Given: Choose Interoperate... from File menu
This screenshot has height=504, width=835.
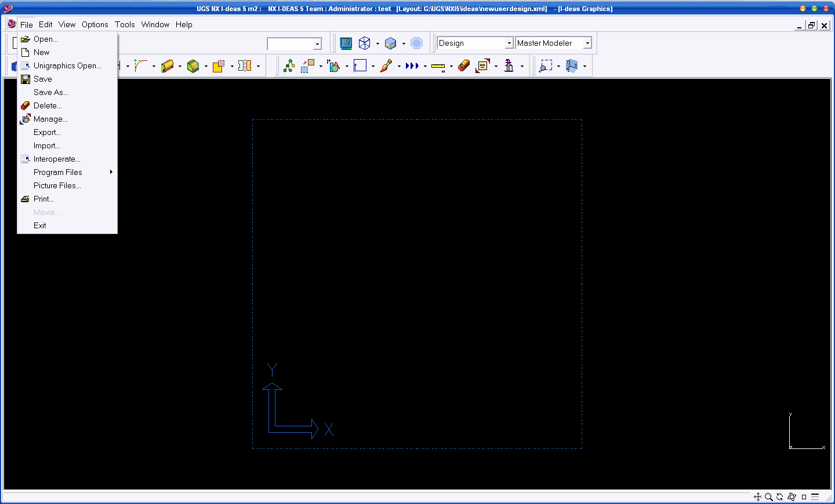Looking at the screenshot, I should pyautogui.click(x=67, y=159).
